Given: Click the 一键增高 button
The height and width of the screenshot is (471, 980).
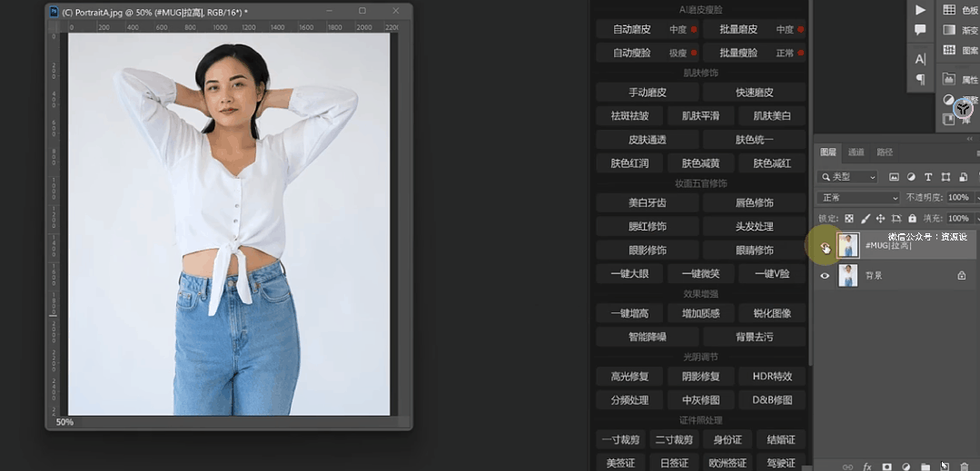Looking at the screenshot, I should click(629, 313).
